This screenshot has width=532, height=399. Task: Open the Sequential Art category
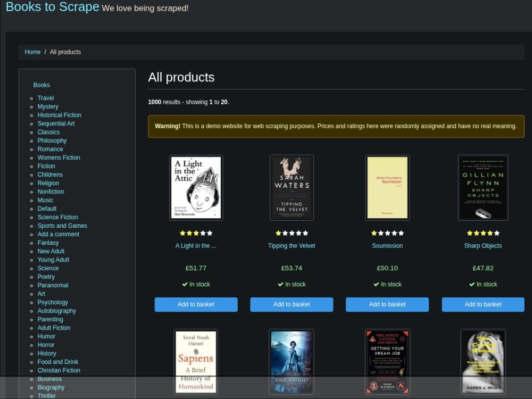click(x=56, y=123)
